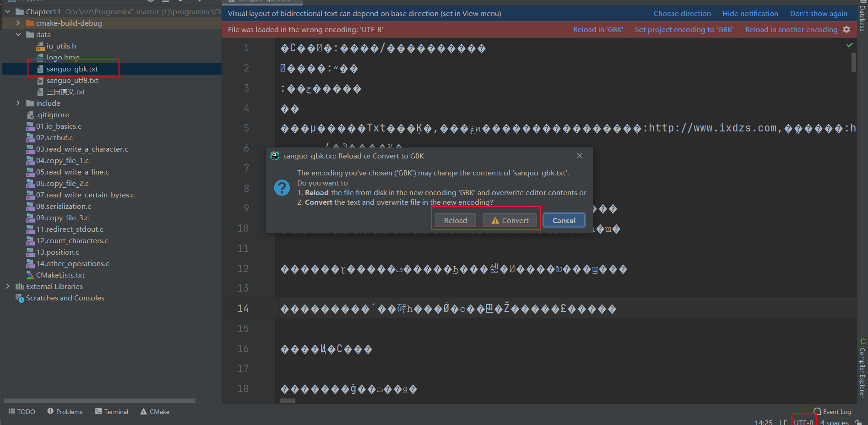Collapse the data folder
868x425 pixels.
coord(18,34)
